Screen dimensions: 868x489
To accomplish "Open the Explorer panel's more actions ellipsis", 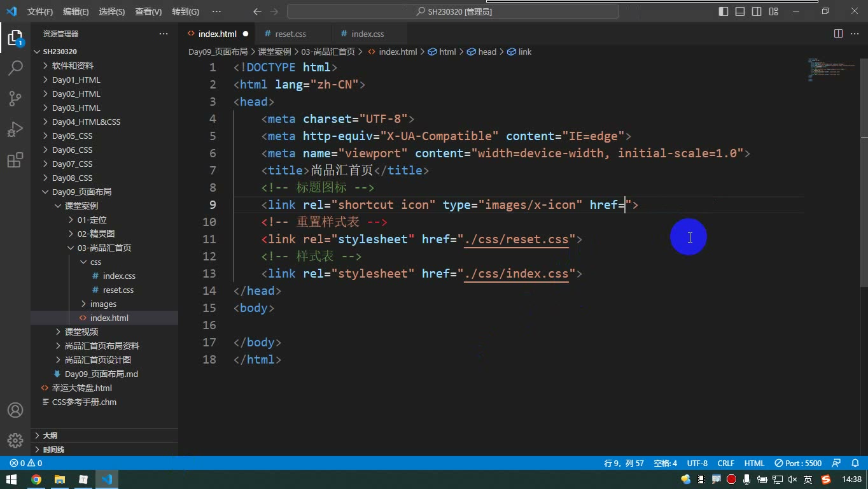I will [164, 34].
